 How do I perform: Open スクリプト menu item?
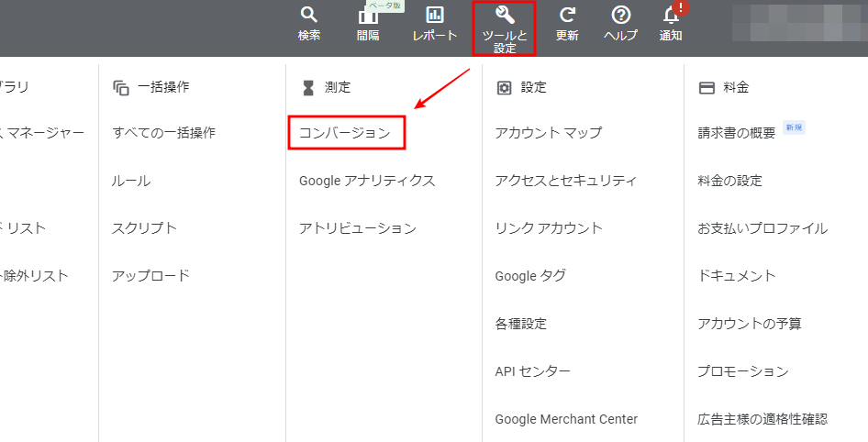pos(144,228)
